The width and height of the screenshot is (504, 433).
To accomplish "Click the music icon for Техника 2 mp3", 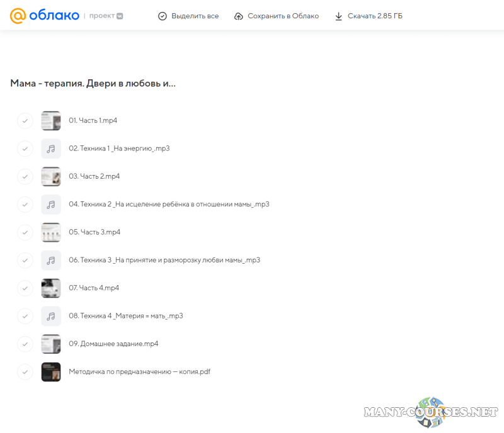I will click(51, 205).
